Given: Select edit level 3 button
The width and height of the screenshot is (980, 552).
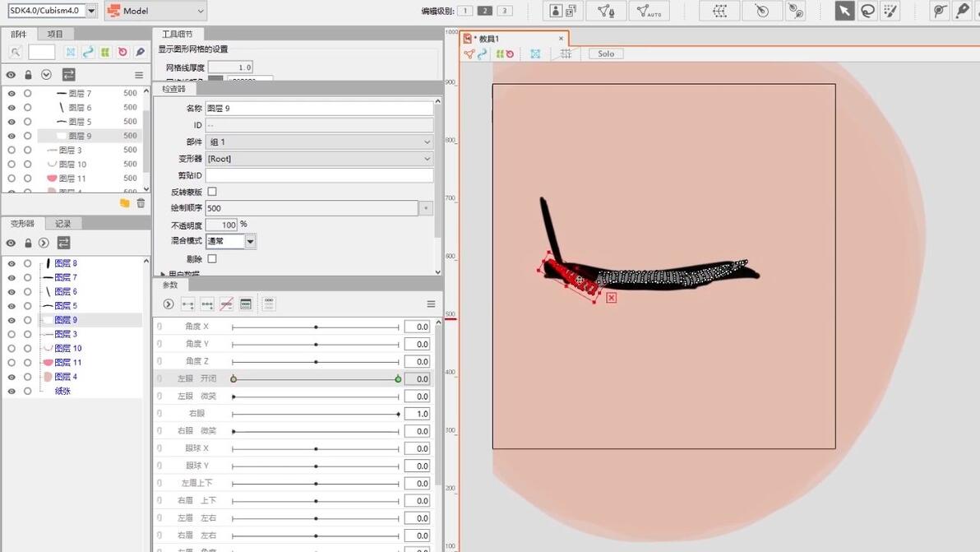Looking at the screenshot, I should point(504,11).
